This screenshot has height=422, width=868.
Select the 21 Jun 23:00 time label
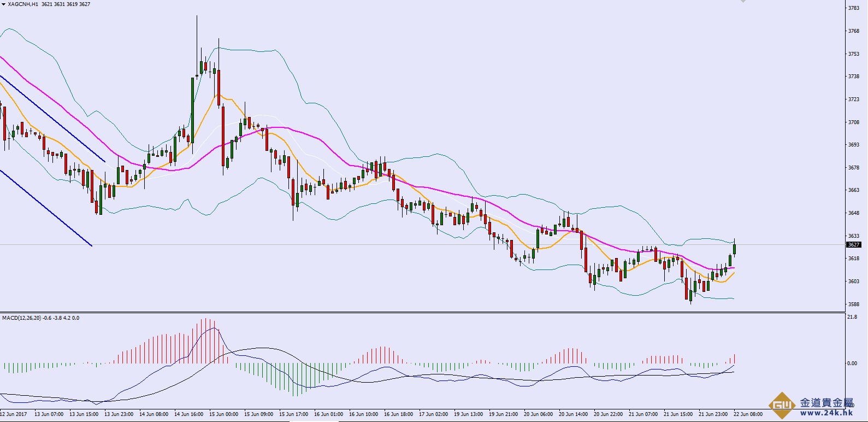pos(713,414)
